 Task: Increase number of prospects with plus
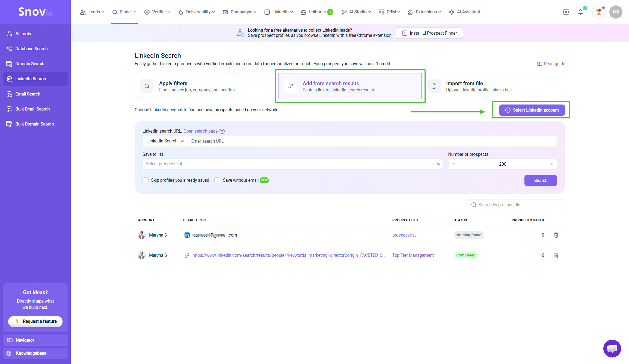coord(552,164)
